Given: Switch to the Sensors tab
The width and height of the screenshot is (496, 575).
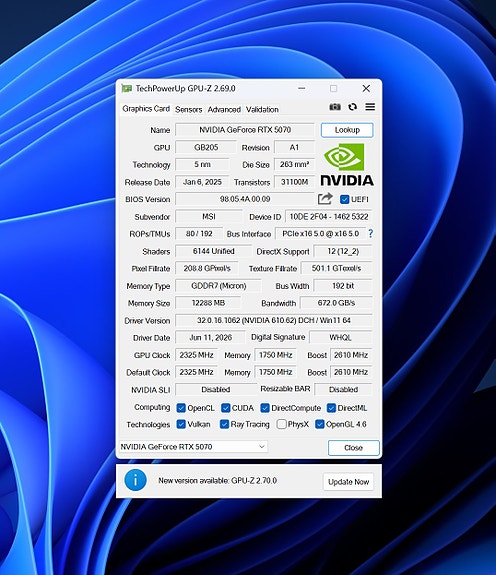Looking at the screenshot, I should click(188, 109).
